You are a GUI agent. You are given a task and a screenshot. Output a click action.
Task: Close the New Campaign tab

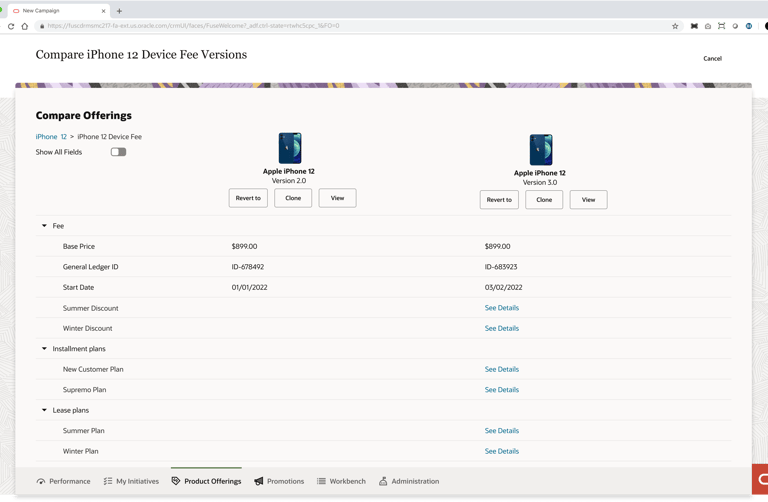coord(103,11)
